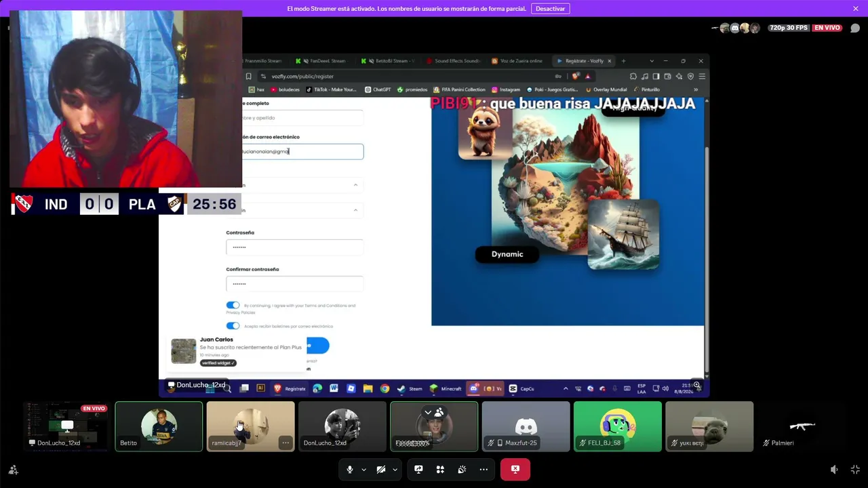Open Instagram bookmark
Screen dimensions: 868x488
click(x=506, y=89)
